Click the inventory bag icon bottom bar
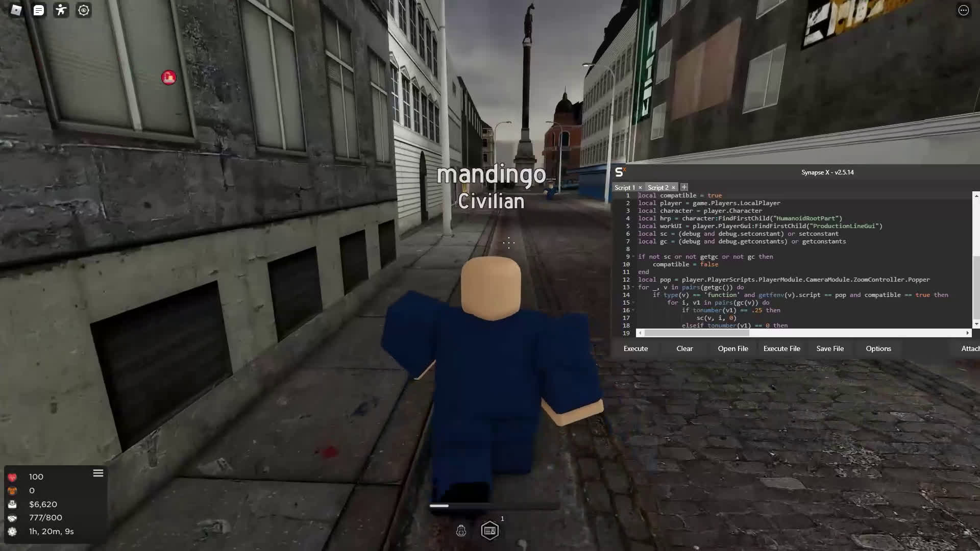Viewport: 980px width, 551px height. [461, 531]
